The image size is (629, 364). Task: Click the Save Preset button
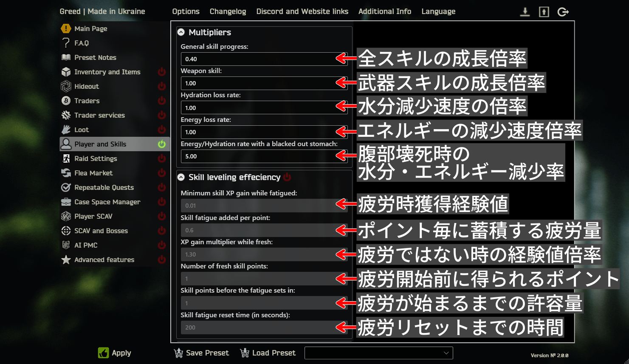point(201,353)
